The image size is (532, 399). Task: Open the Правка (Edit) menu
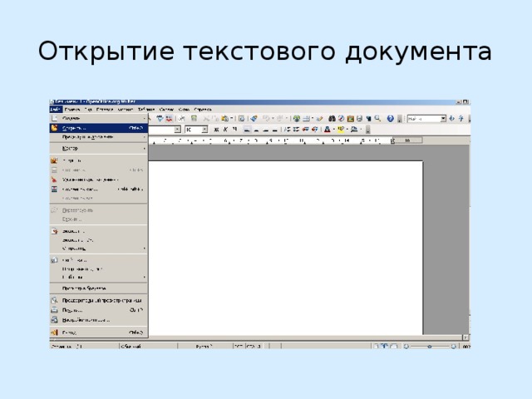point(72,109)
